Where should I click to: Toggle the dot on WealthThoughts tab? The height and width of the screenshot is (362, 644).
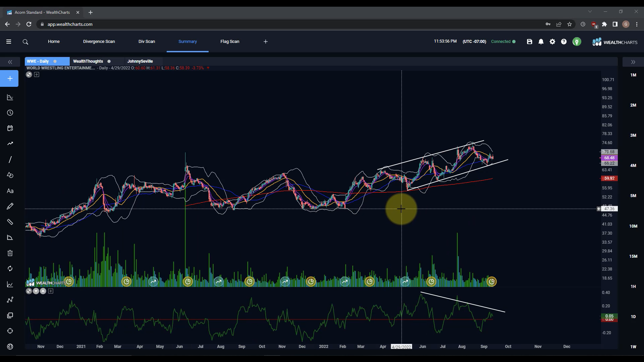click(x=109, y=61)
